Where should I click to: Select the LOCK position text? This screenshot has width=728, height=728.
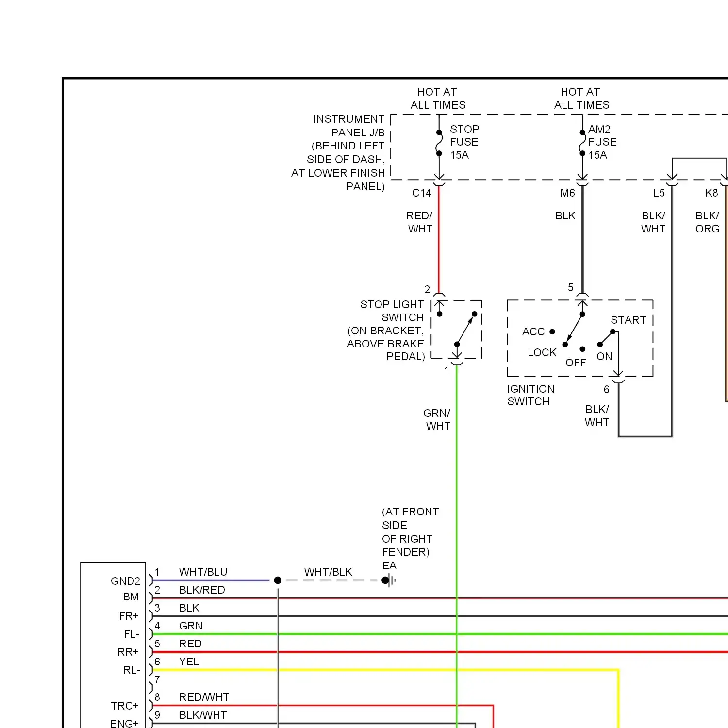(542, 353)
